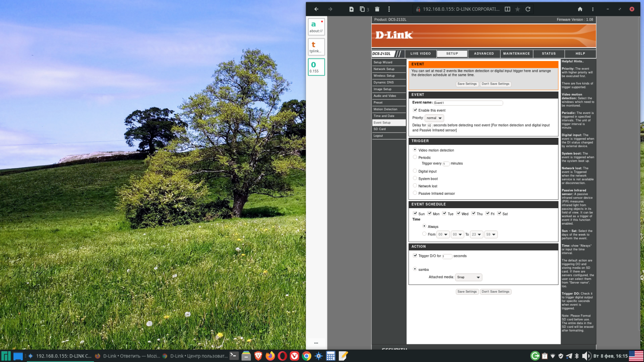Screen dimensions: 644x362
Task: Click the Event name input field
Action: pos(468,103)
